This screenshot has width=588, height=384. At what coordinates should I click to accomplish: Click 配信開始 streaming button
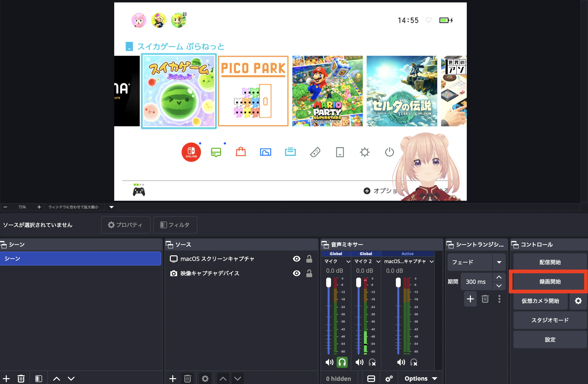[x=550, y=262]
